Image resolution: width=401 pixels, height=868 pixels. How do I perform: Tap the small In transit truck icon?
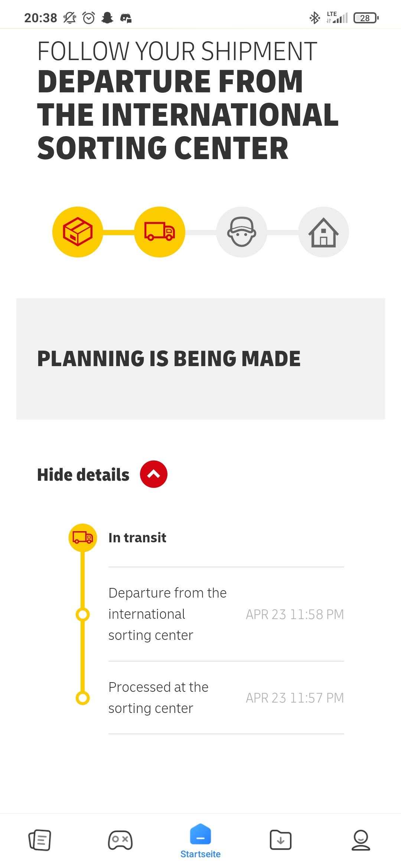[83, 537]
